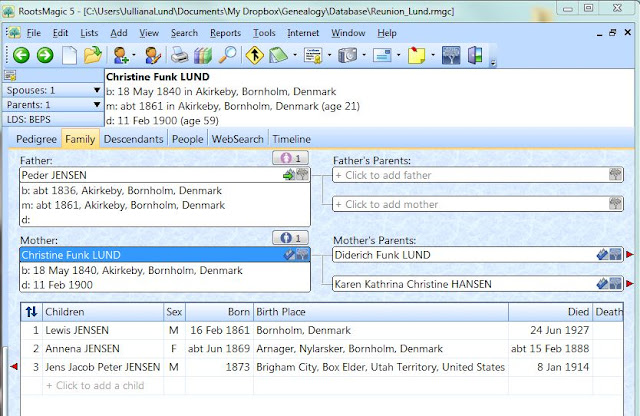Image resolution: width=640 pixels, height=416 pixels.
Task: Expand the Spouses: 1 dropdown
Action: (x=97, y=90)
